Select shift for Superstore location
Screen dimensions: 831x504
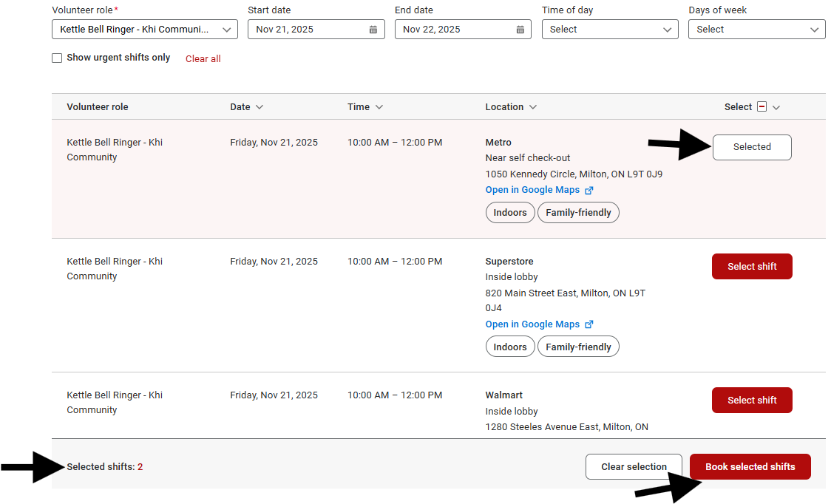[x=752, y=267]
